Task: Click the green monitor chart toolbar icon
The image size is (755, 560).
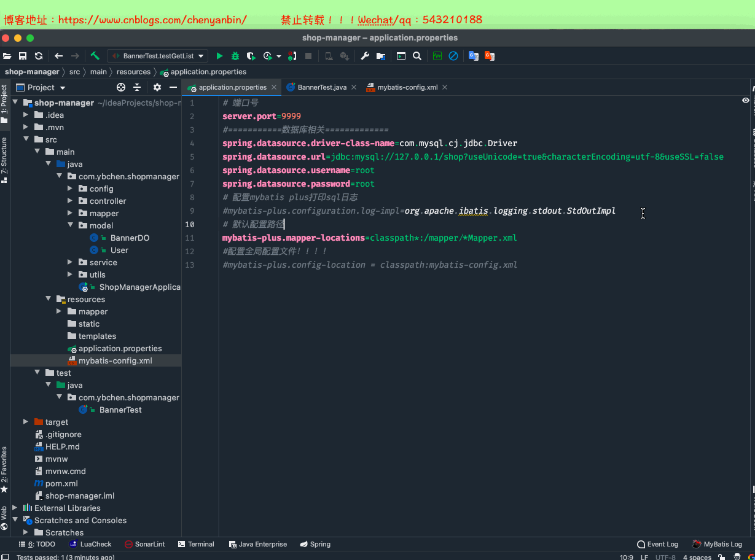Action: [x=437, y=56]
